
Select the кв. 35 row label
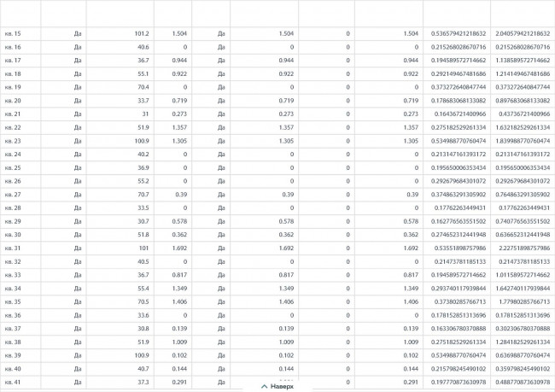click(13, 301)
